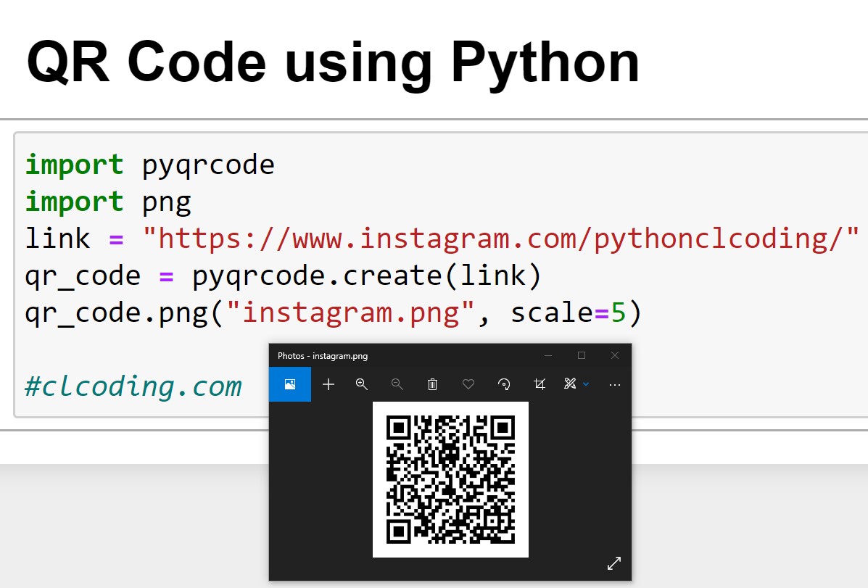
Task: Click the 'import pyqrcode' code line
Action: (x=149, y=165)
